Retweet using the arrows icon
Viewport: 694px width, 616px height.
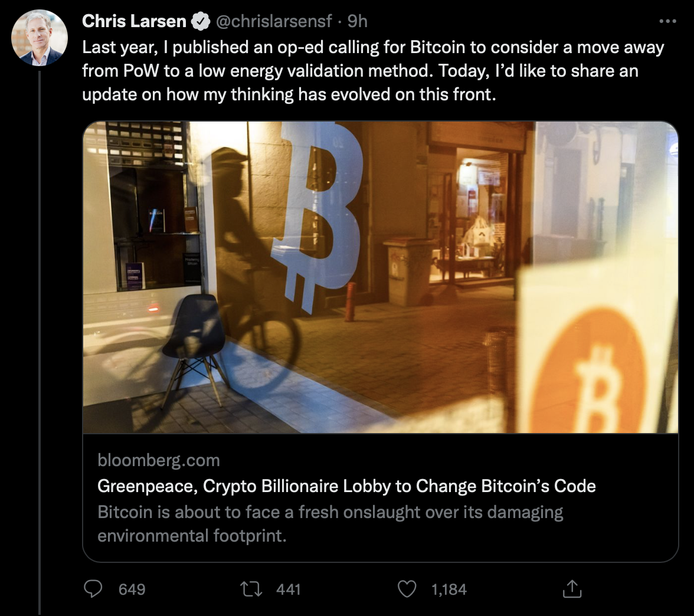click(x=251, y=589)
